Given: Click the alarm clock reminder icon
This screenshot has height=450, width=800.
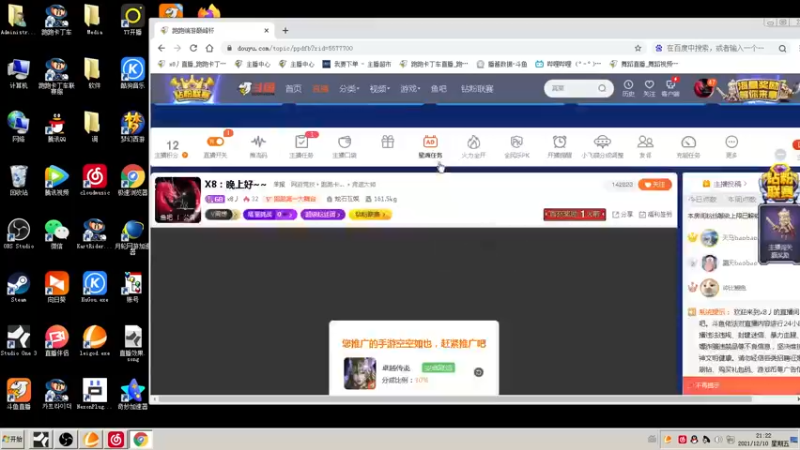Looking at the screenshot, I should point(559,141).
